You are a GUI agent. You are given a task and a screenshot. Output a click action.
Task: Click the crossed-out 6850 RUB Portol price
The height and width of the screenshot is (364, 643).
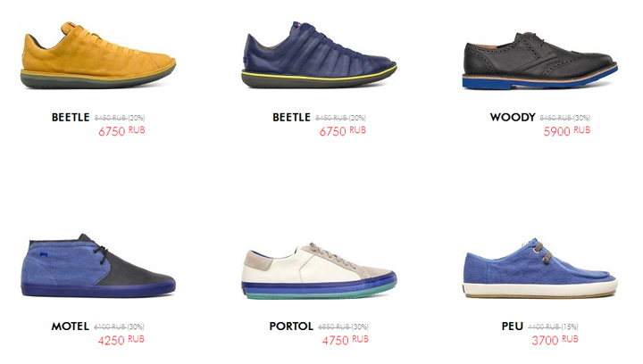click(334, 327)
